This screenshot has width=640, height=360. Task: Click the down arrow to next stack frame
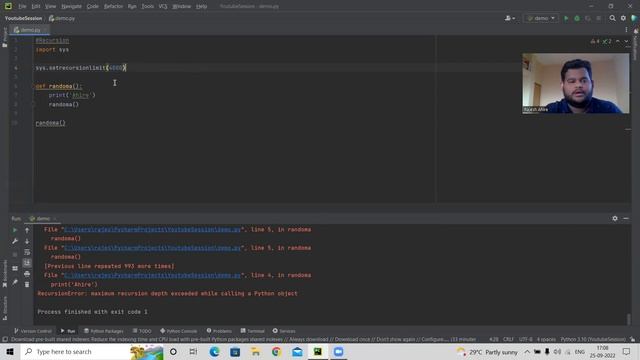[x=27, y=241]
